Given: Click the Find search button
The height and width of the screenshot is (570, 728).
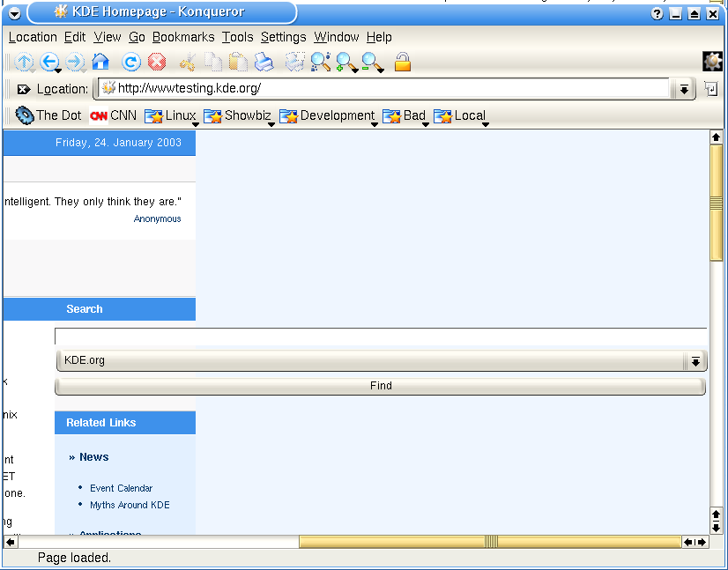Looking at the screenshot, I should click(380, 386).
